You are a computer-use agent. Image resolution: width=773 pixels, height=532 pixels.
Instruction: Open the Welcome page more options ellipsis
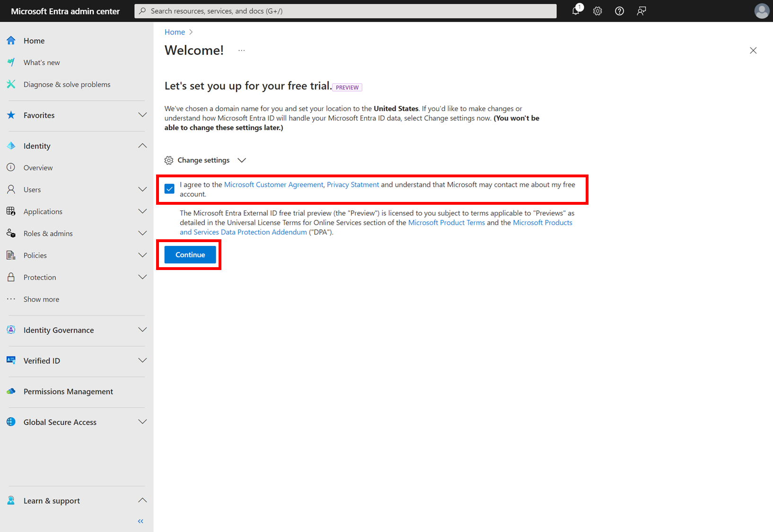(242, 50)
